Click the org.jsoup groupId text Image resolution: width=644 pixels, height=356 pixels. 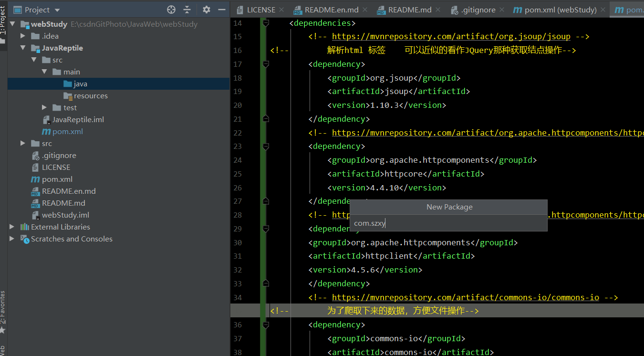392,78
